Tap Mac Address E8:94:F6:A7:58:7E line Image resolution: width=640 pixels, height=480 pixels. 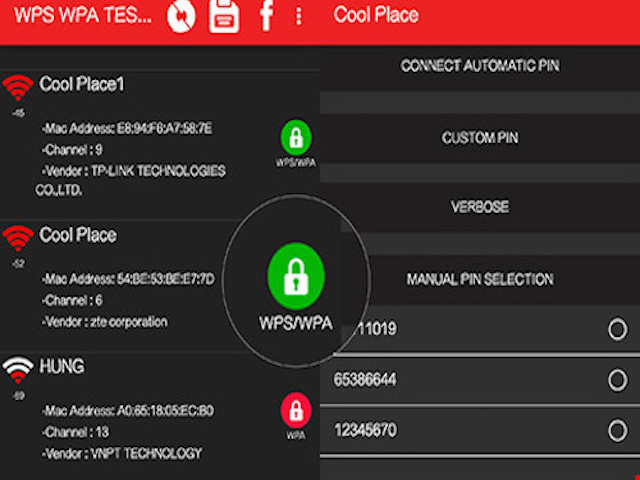(127, 129)
